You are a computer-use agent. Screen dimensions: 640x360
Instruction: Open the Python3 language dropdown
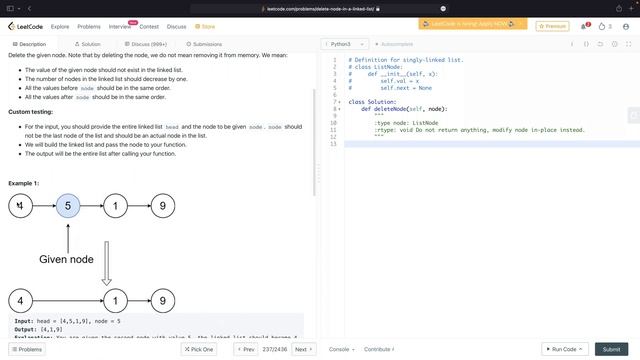(x=345, y=44)
